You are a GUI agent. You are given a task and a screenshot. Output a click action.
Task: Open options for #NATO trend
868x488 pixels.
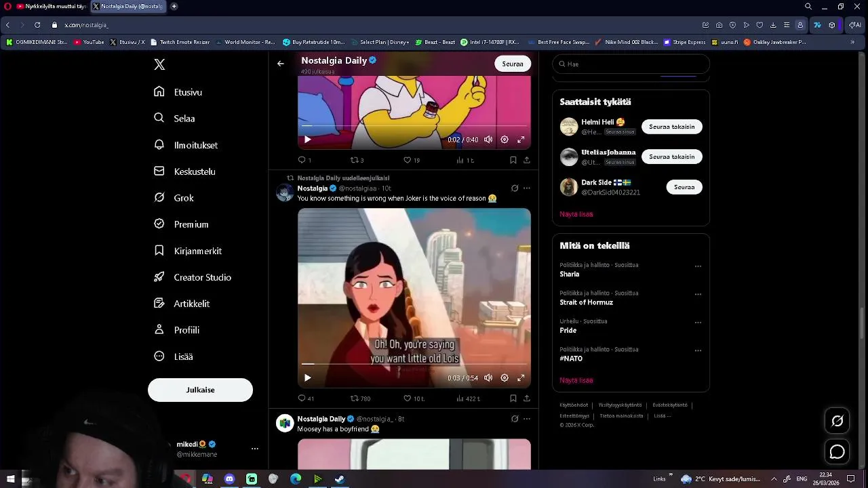point(698,351)
